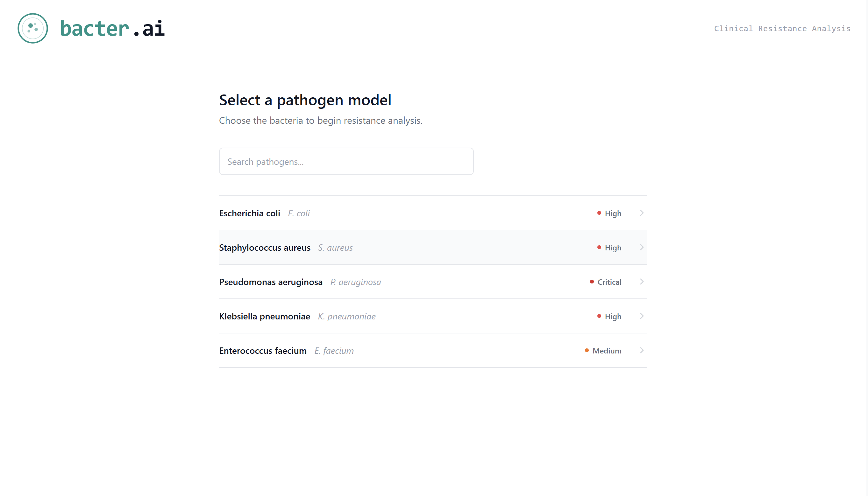Click the red severity dot for S. aureus

click(599, 247)
